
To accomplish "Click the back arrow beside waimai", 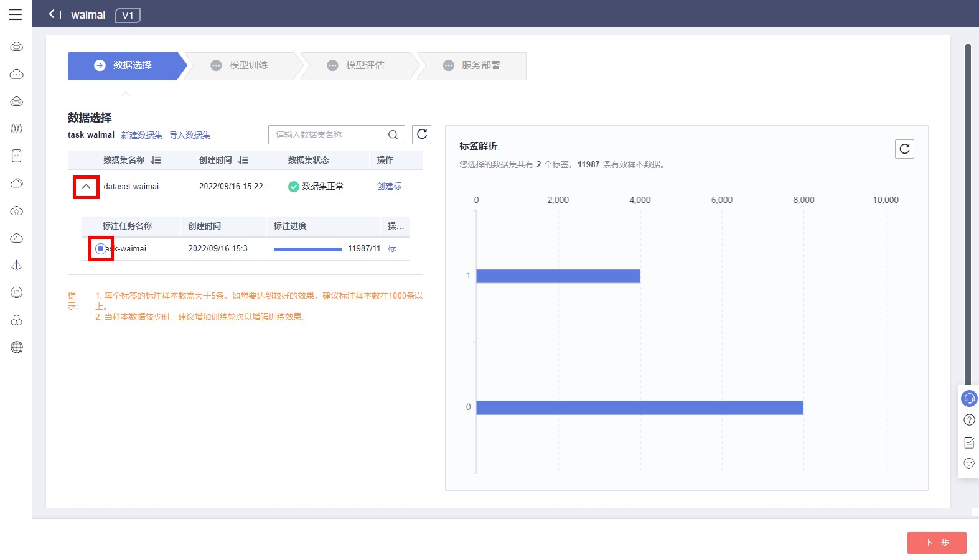I will [x=52, y=14].
